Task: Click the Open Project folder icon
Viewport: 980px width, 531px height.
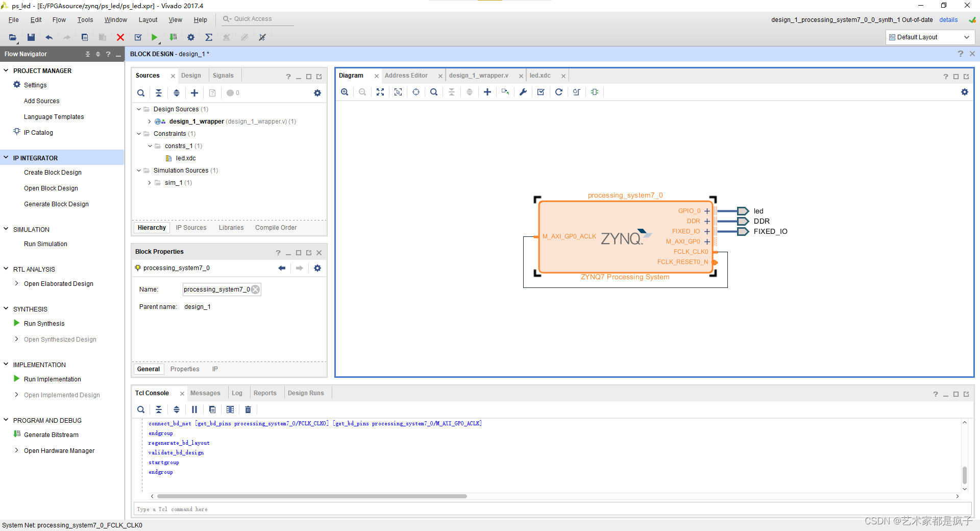Action: [13, 37]
